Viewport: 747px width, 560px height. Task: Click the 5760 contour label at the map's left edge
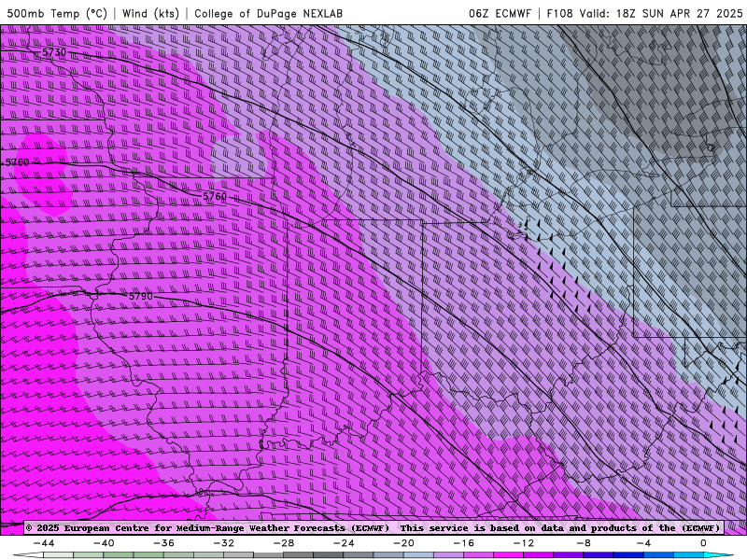point(18,162)
